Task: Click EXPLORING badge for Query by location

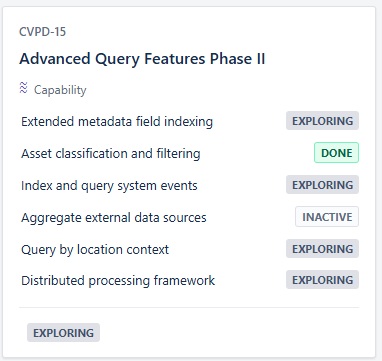Action: tap(322, 249)
